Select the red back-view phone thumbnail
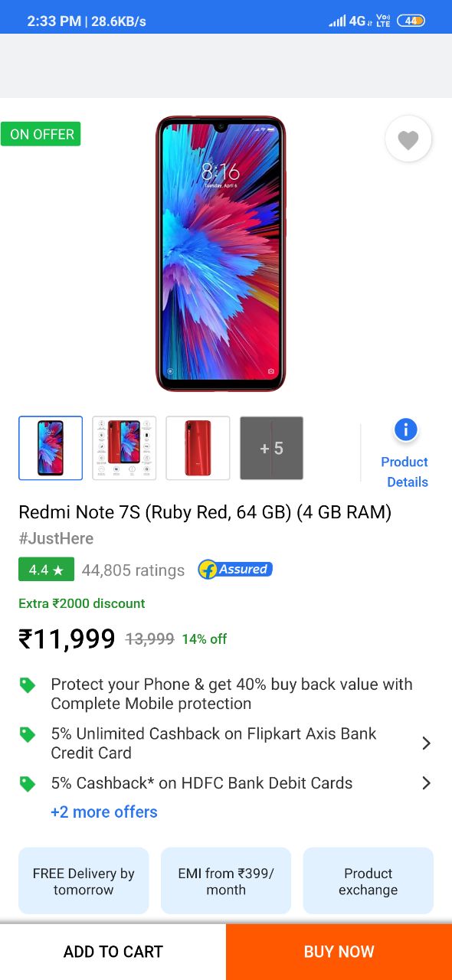The height and width of the screenshot is (980, 452). pos(198,448)
